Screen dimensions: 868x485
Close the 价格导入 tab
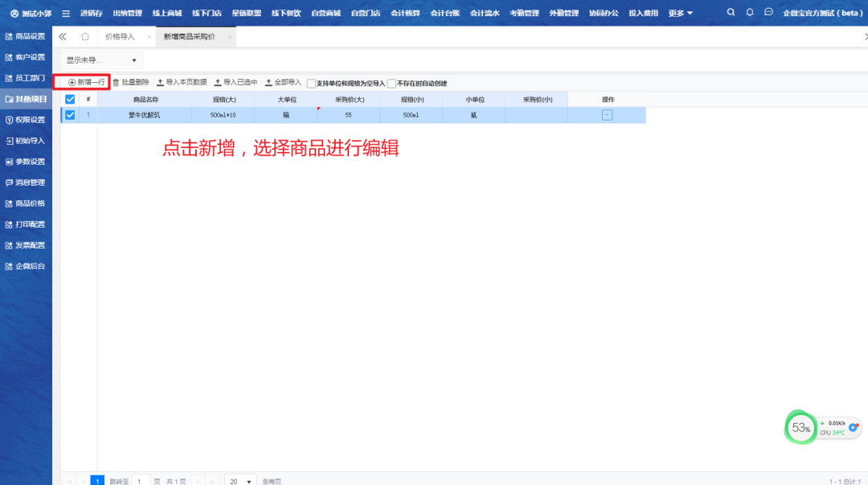[x=149, y=37]
